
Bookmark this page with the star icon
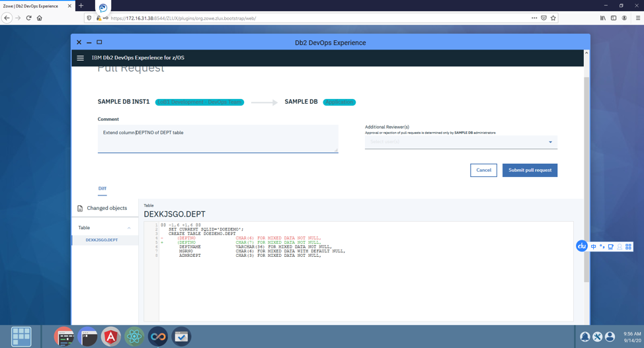coord(553,18)
